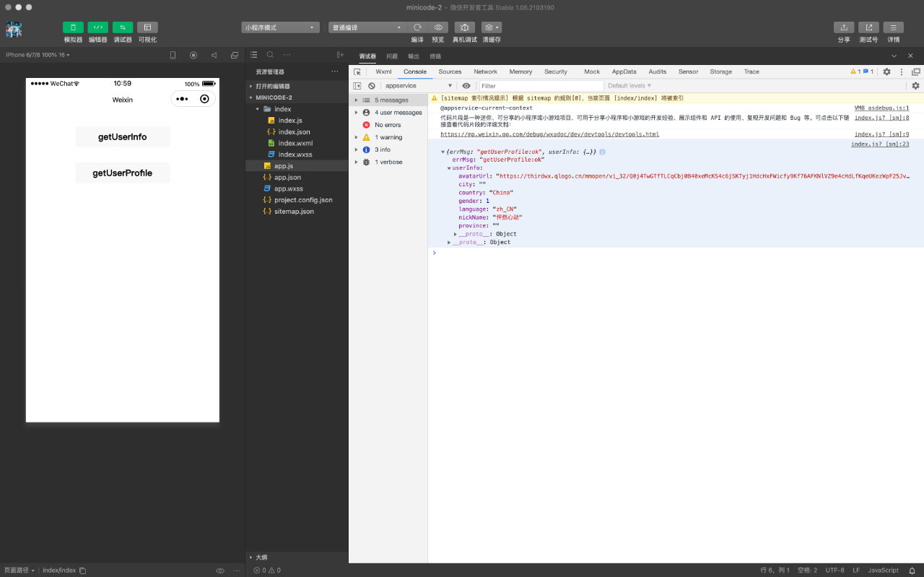The image size is (924, 577).
Task: Click the warning count badge in DevTools
Action: (x=855, y=71)
